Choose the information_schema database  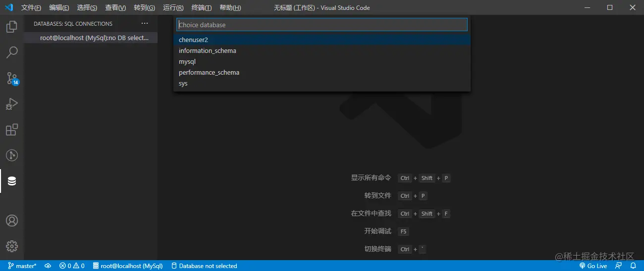coord(322,50)
